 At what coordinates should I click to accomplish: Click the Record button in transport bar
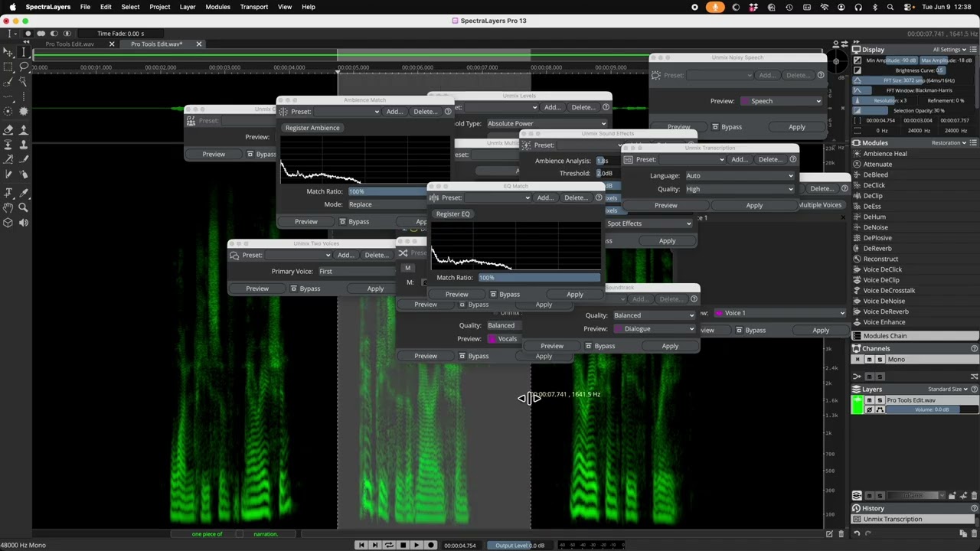pos(431,545)
